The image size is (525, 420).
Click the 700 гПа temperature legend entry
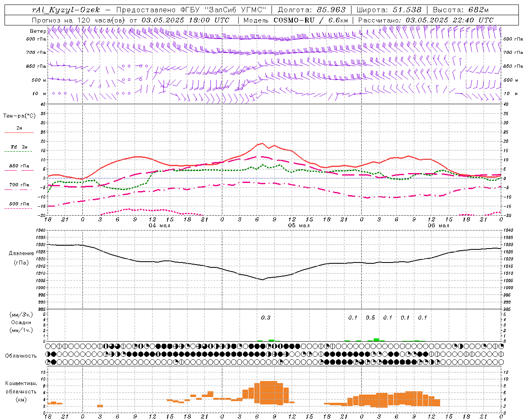19,185
